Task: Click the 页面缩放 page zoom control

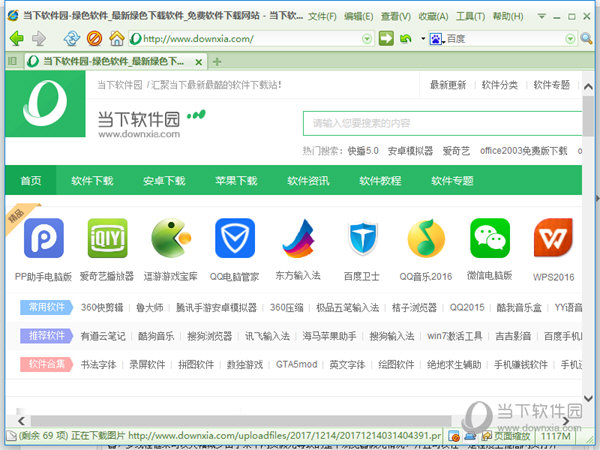Action: pos(506,436)
